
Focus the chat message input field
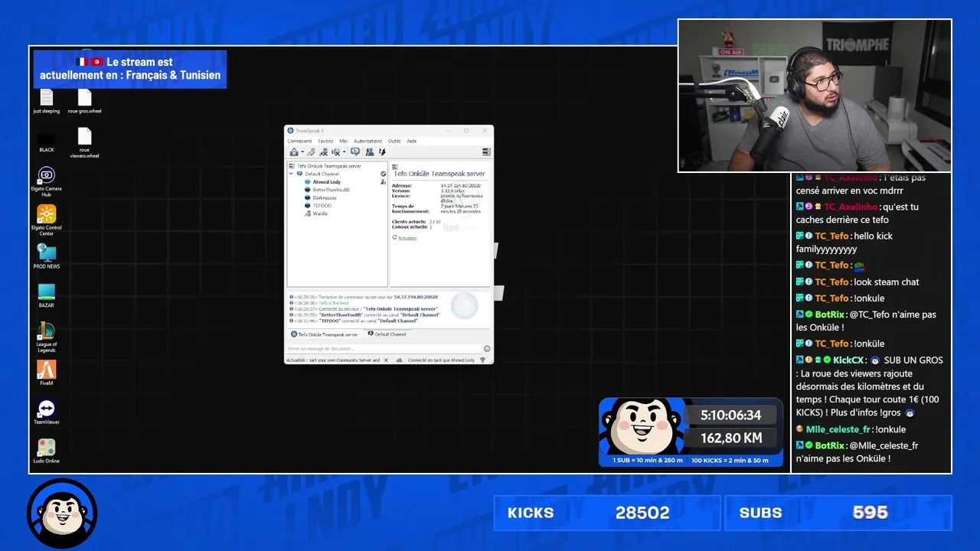[384, 349]
